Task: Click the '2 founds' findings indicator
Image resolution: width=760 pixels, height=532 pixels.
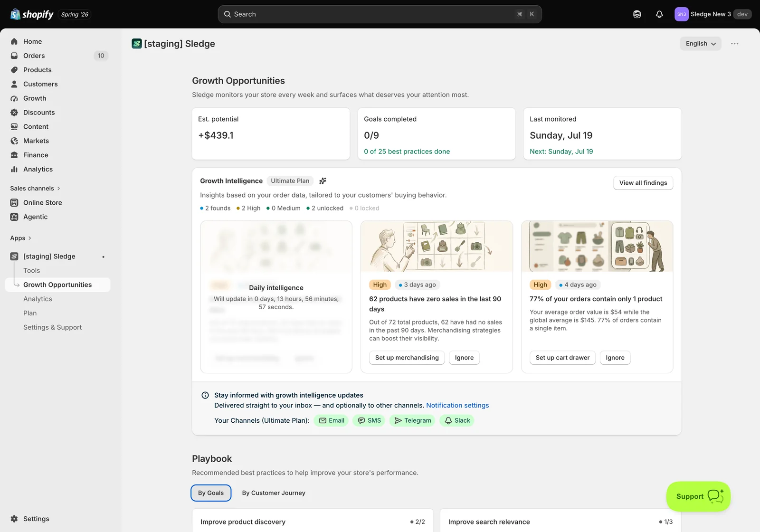Action: pos(215,209)
